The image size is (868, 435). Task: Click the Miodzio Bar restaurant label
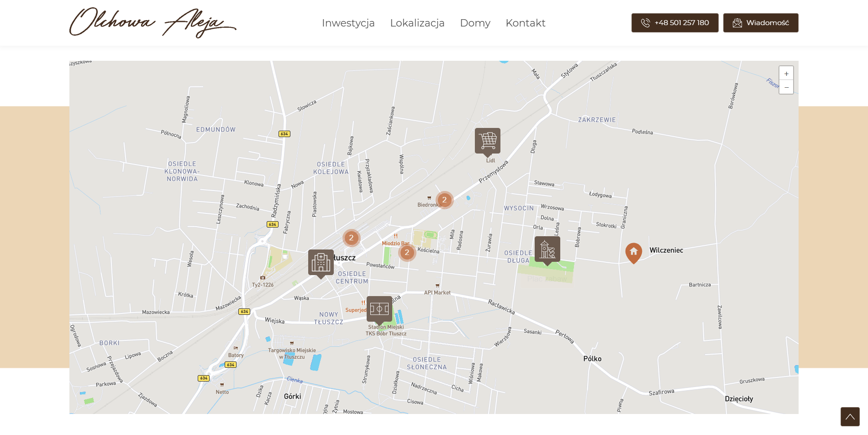pyautogui.click(x=395, y=243)
